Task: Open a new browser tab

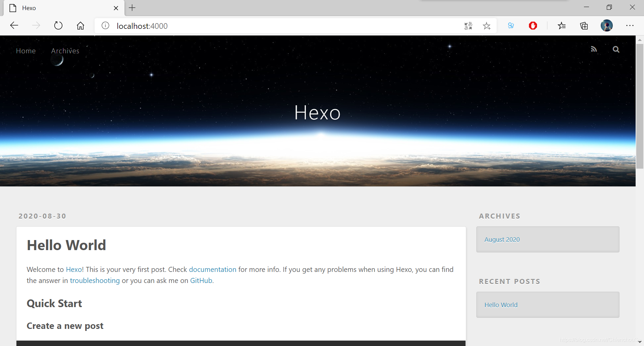Action: point(132,8)
